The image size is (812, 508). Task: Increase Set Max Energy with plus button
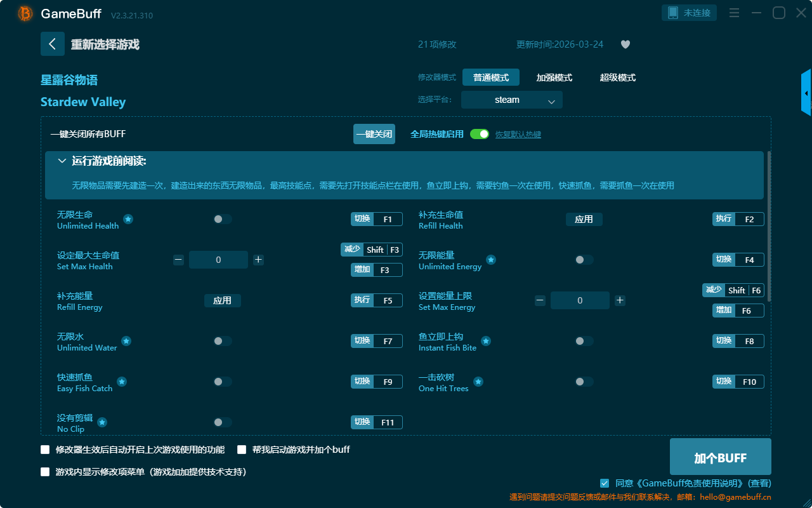(620, 300)
